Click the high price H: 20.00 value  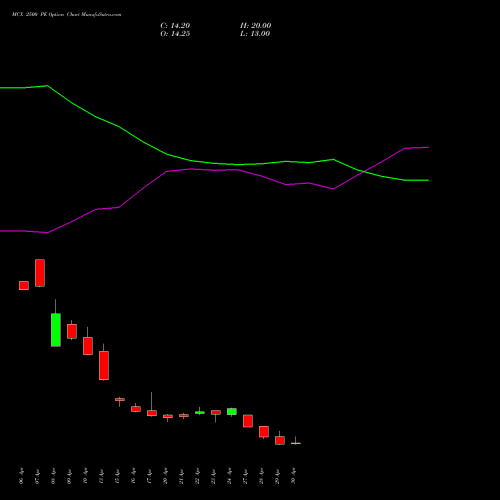[x=255, y=25]
